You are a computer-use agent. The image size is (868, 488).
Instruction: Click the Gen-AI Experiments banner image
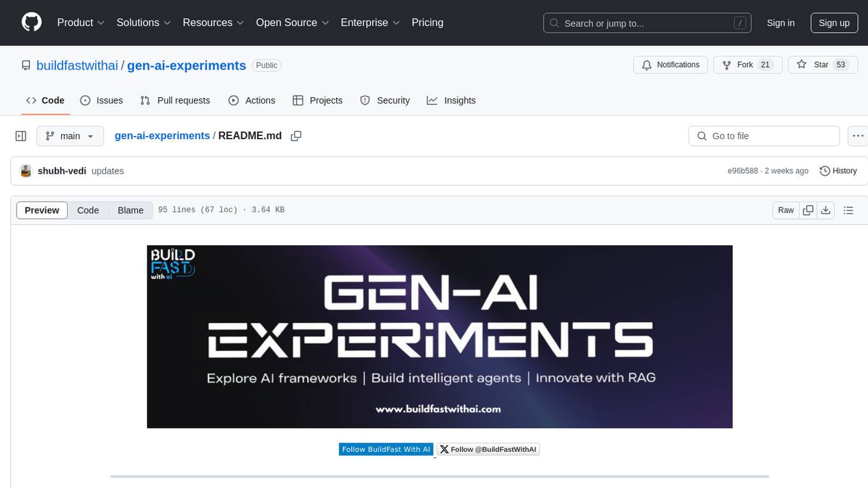pos(440,337)
